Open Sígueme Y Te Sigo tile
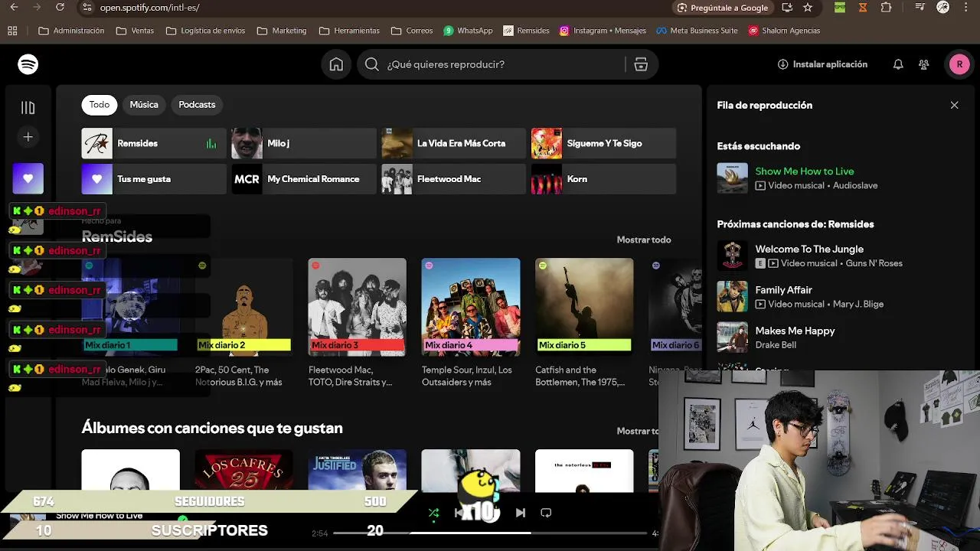Image resolution: width=980 pixels, height=551 pixels. (604, 143)
